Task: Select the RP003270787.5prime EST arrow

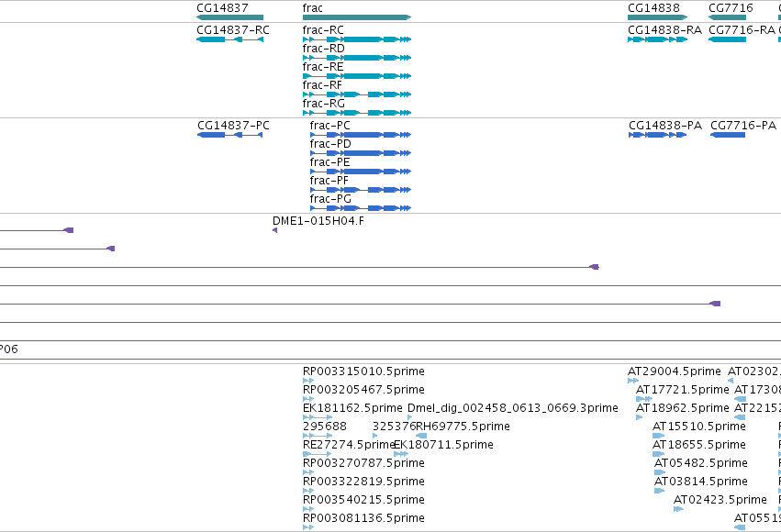Action: [308, 472]
